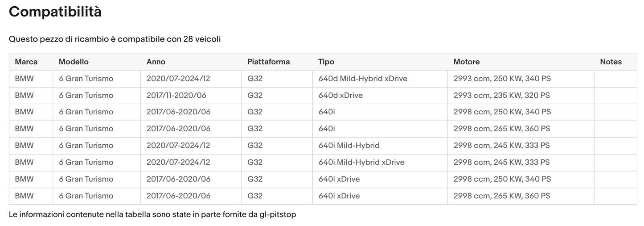Click the '2017/11-2020/06' year cell
Viewport: 644px width, 226px height.
tap(176, 96)
